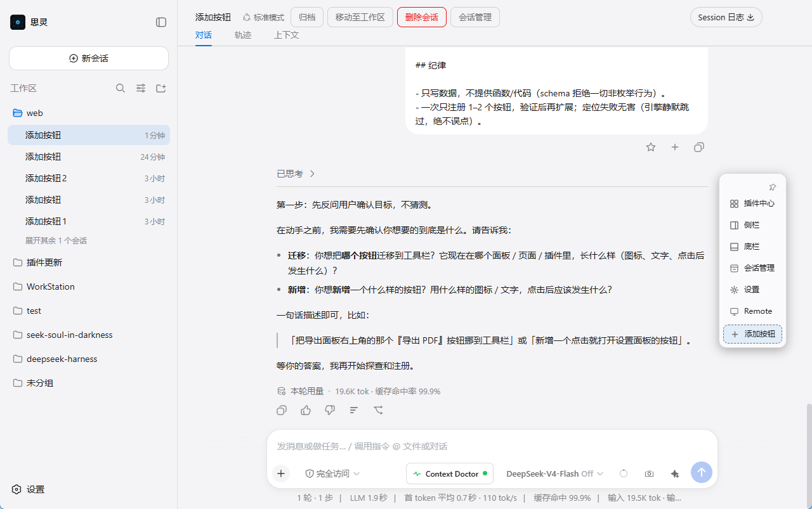Click the 缓存命中 99.9% status entry
This screenshot has width=812, height=509.
pyautogui.click(x=562, y=498)
